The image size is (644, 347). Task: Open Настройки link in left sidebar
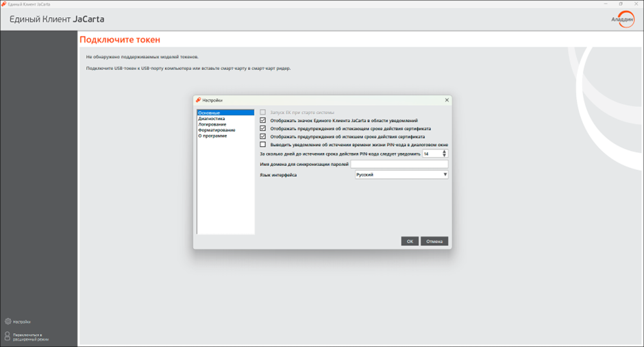point(22,322)
